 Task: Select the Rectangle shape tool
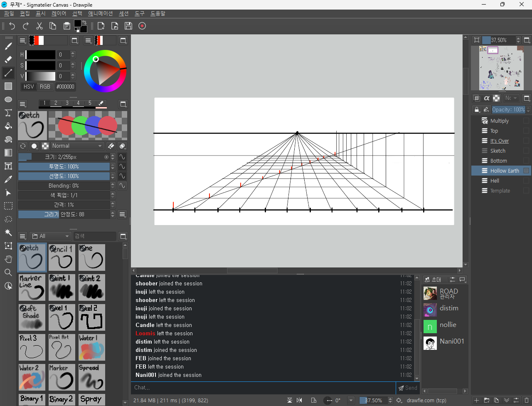tap(8, 86)
